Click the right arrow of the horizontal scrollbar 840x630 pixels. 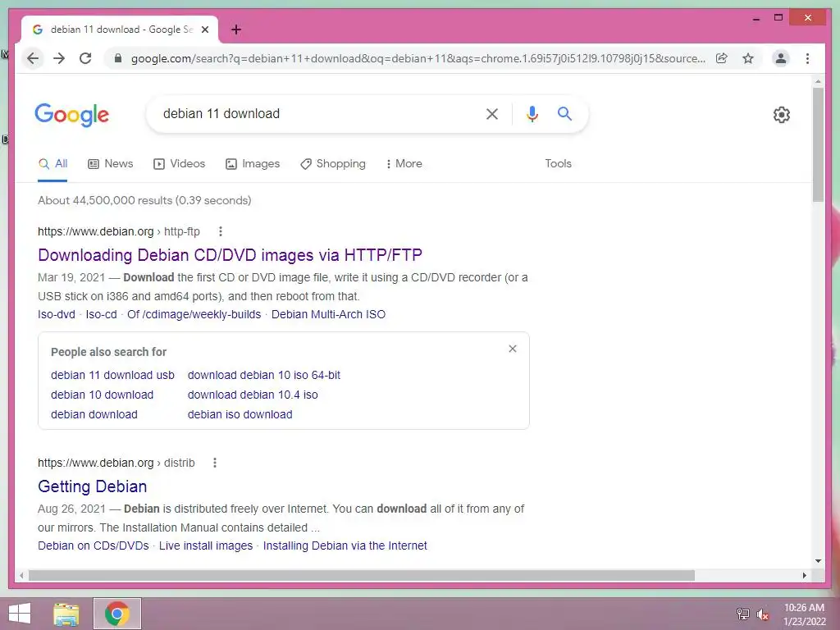tap(804, 575)
